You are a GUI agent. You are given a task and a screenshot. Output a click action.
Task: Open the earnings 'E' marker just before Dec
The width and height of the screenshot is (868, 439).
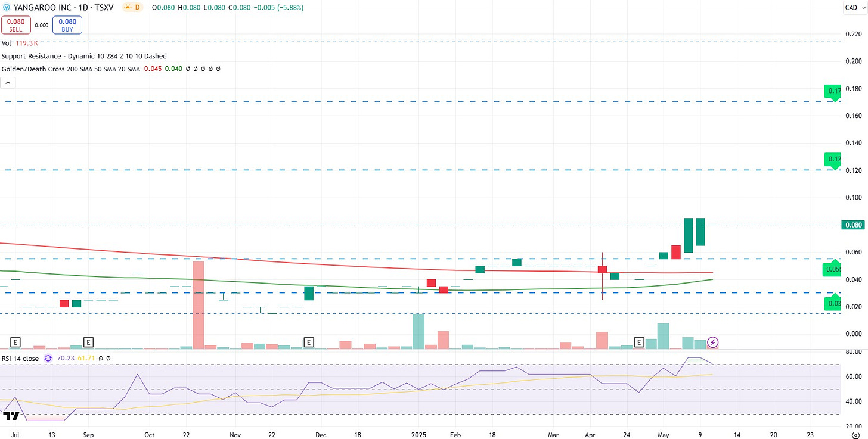(x=309, y=343)
